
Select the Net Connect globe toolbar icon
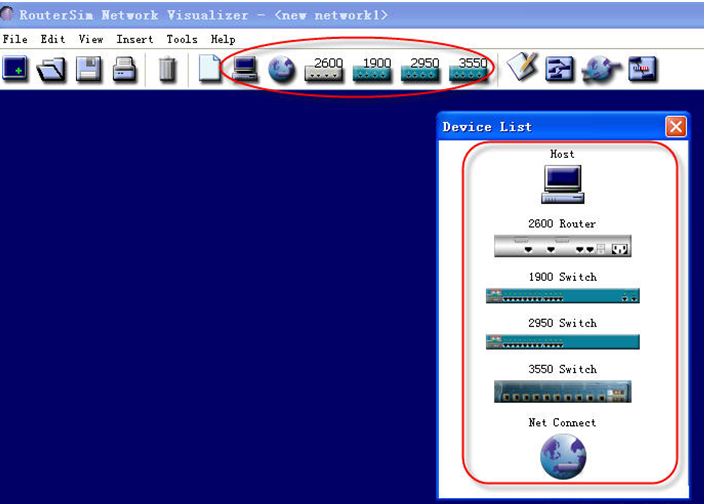(282, 70)
